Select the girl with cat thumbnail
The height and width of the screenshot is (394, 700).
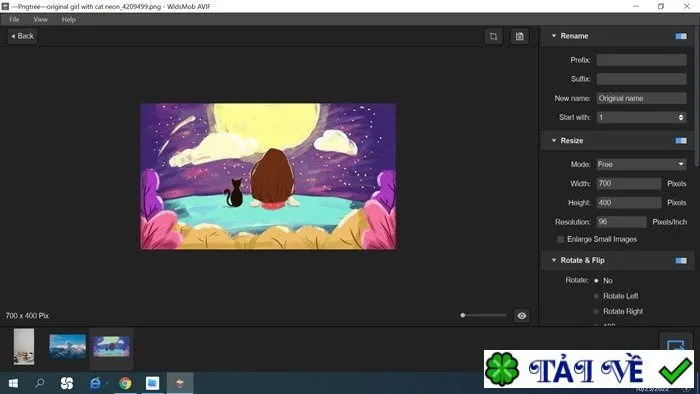[112, 347]
